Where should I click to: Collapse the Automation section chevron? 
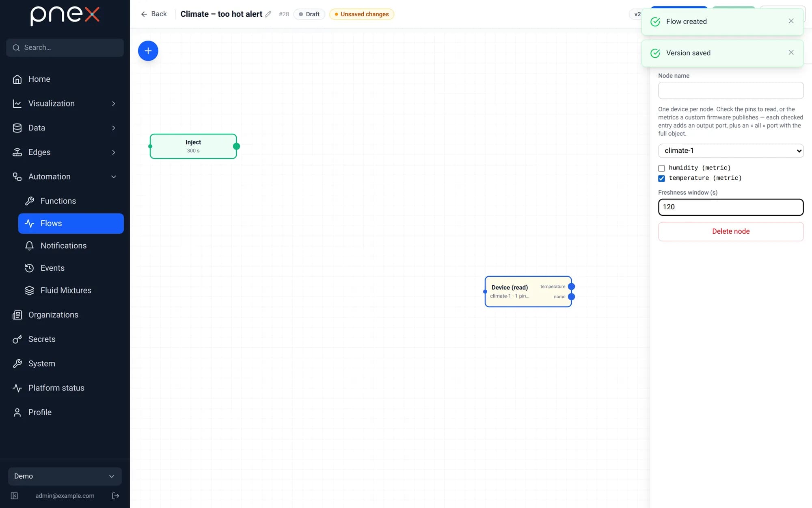pos(114,177)
